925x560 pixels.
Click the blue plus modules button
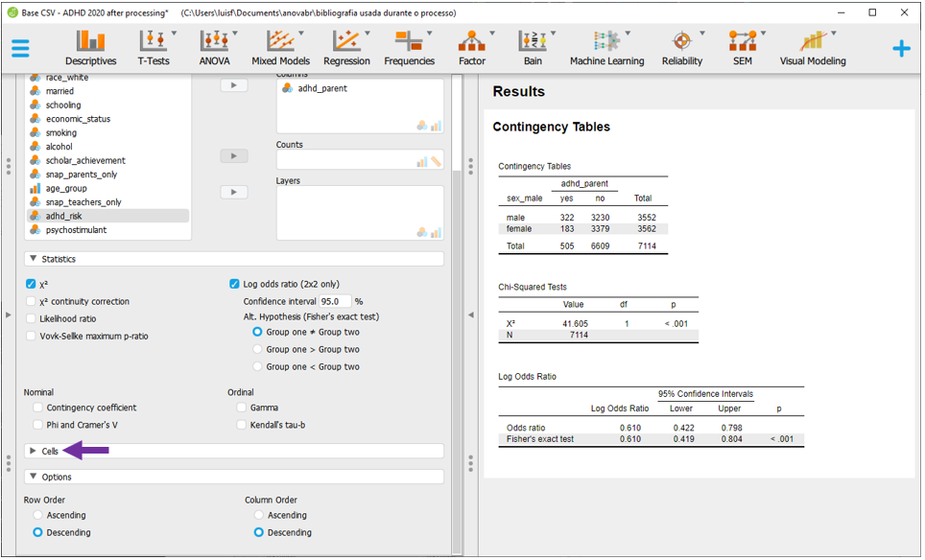(x=901, y=49)
